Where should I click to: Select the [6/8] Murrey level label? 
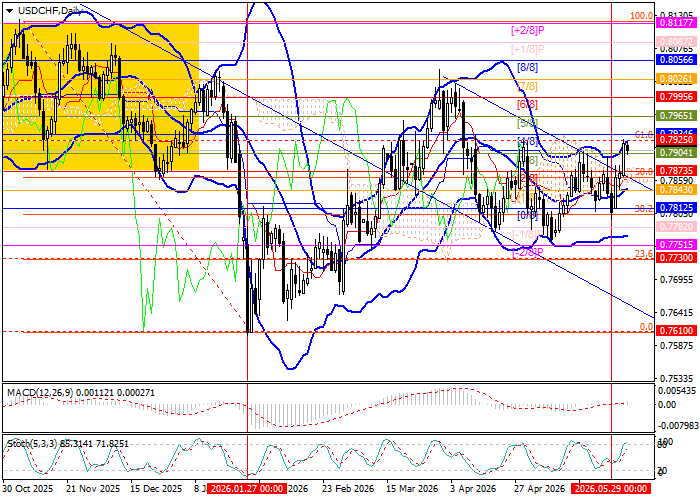point(527,104)
